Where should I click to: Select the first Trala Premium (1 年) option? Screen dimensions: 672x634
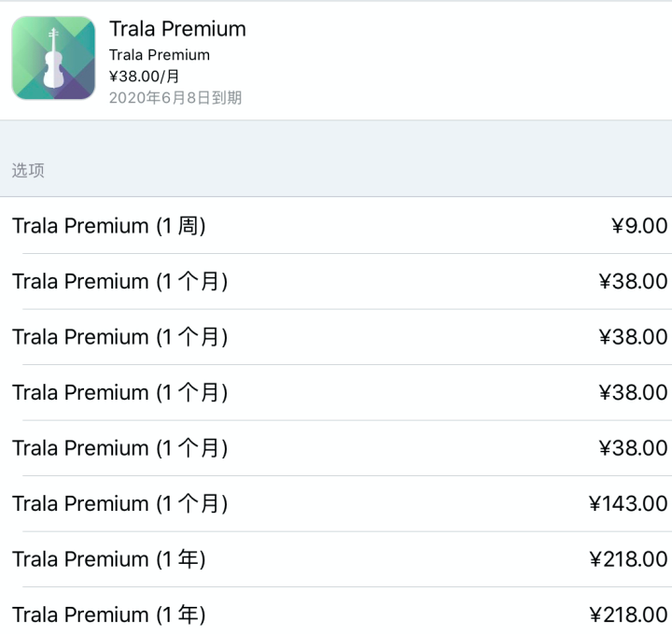pos(108,559)
